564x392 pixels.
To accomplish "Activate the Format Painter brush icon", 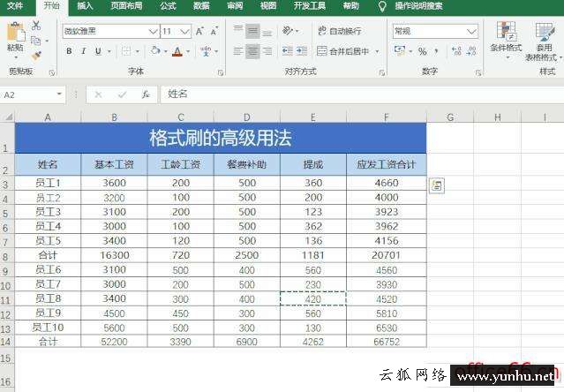I will (x=36, y=56).
